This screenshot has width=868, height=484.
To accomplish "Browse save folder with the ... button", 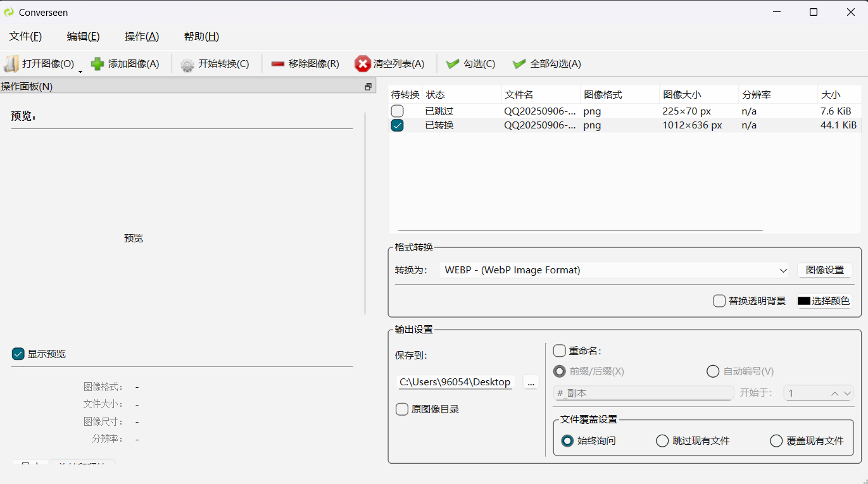I will tap(531, 382).
